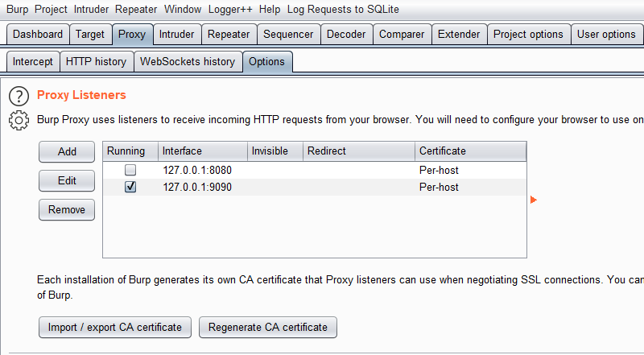Click the Proxy Listeners section heading
Screen dimensions: 644x355
(x=81, y=95)
